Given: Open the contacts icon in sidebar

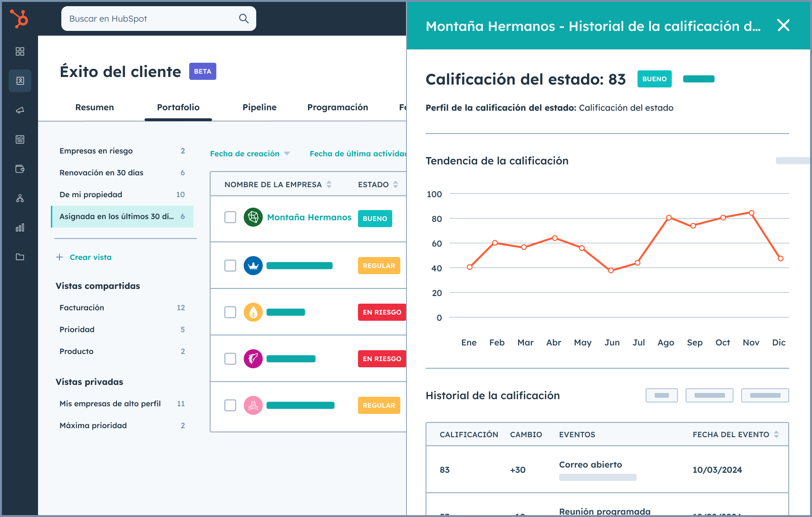Looking at the screenshot, I should pos(20,81).
